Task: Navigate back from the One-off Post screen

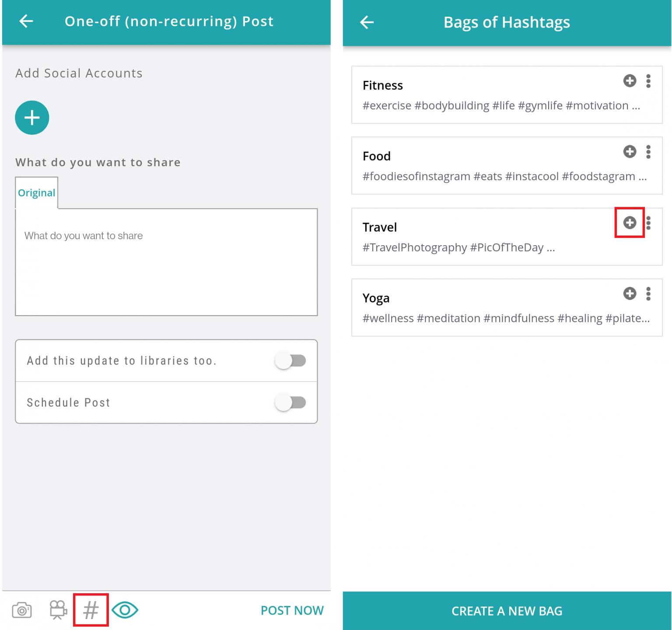Action: coord(26,21)
